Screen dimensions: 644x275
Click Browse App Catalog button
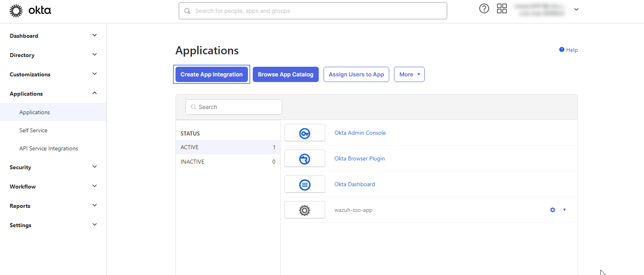285,74
